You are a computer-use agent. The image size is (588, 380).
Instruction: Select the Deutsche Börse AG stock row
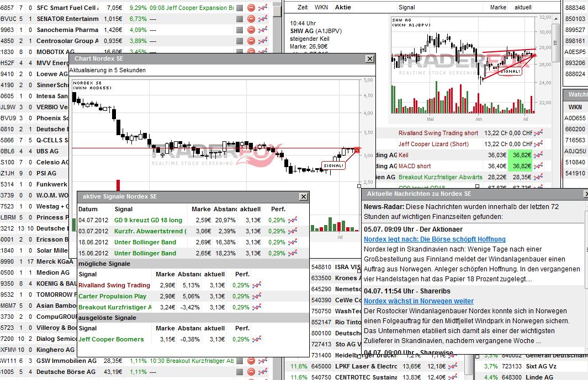click(x=134, y=372)
